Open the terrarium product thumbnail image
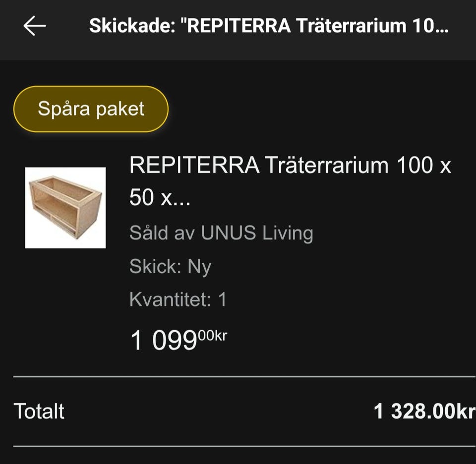The width and height of the screenshot is (476, 464). pyautogui.click(x=65, y=208)
